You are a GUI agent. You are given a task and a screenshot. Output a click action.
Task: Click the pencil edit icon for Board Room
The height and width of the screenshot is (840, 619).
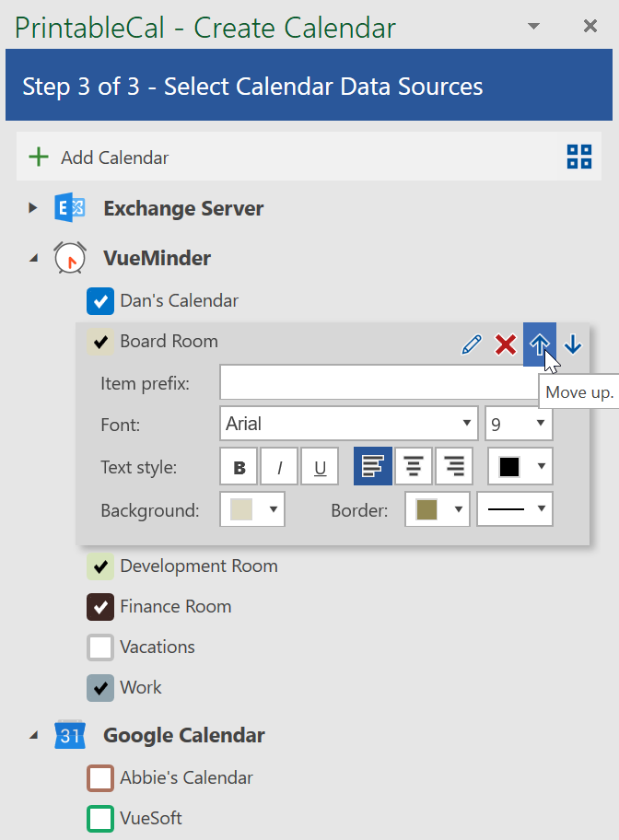pos(472,345)
